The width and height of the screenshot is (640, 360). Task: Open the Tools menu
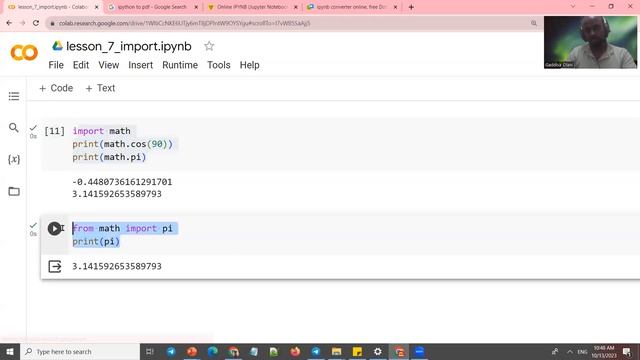click(219, 65)
